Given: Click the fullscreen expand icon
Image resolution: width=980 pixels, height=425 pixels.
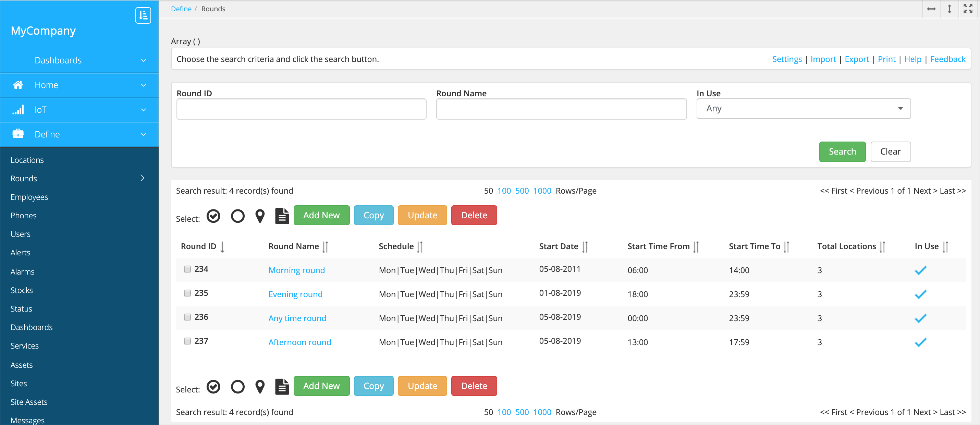Looking at the screenshot, I should click(968, 9).
